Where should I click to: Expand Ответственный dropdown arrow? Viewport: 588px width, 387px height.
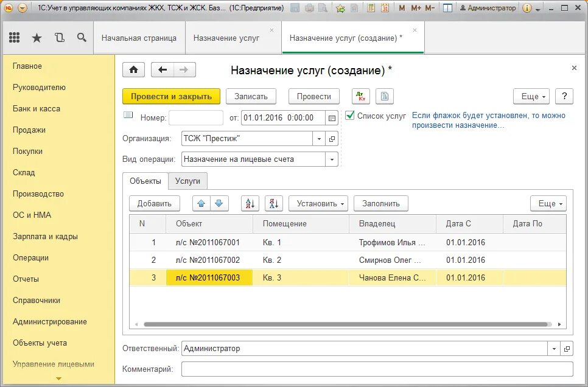coord(554,349)
